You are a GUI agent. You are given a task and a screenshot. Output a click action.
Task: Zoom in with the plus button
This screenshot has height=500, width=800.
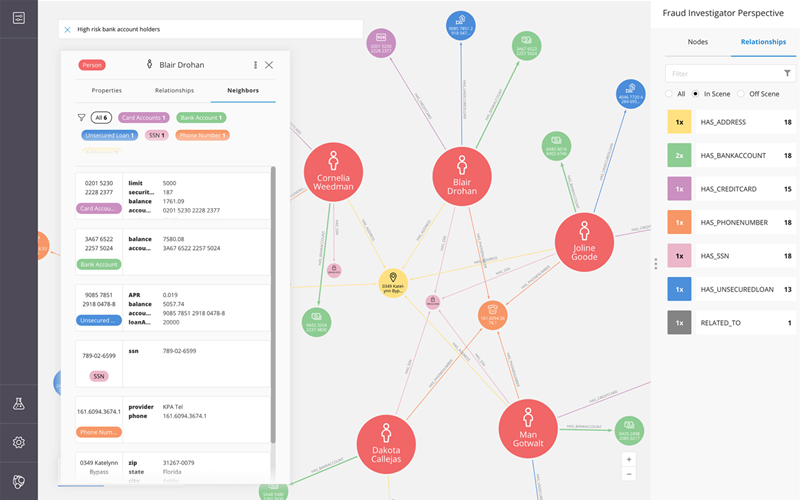pos(629,459)
